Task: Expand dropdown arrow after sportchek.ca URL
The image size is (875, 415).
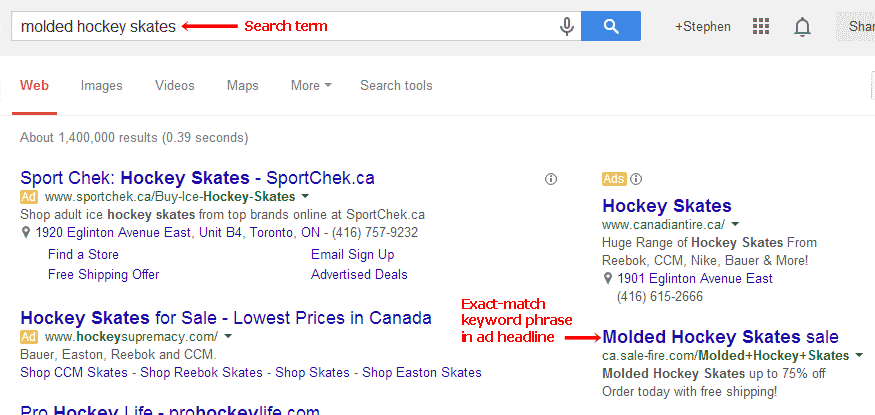Action: tap(305, 197)
